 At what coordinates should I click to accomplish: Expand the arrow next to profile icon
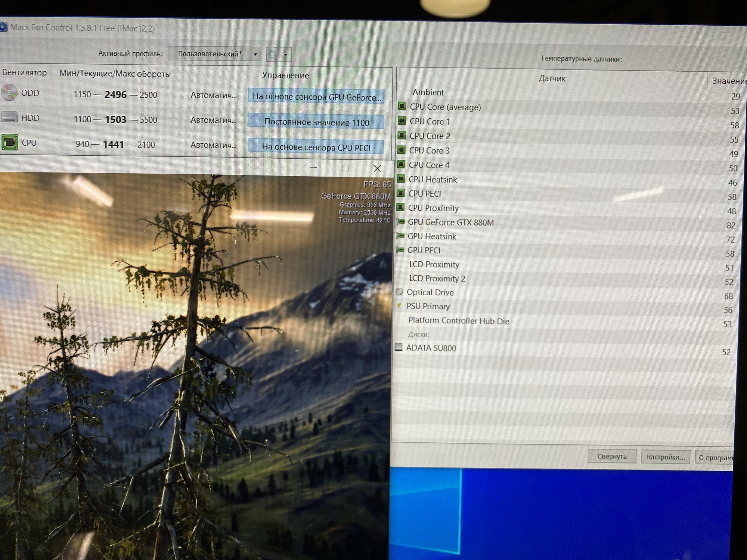(286, 55)
